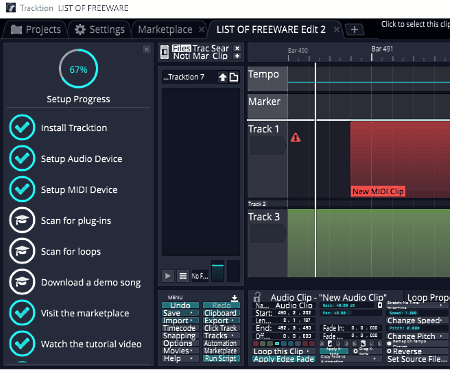Click the Run Script button
Viewport: 450px width, 370px height.
click(x=221, y=359)
